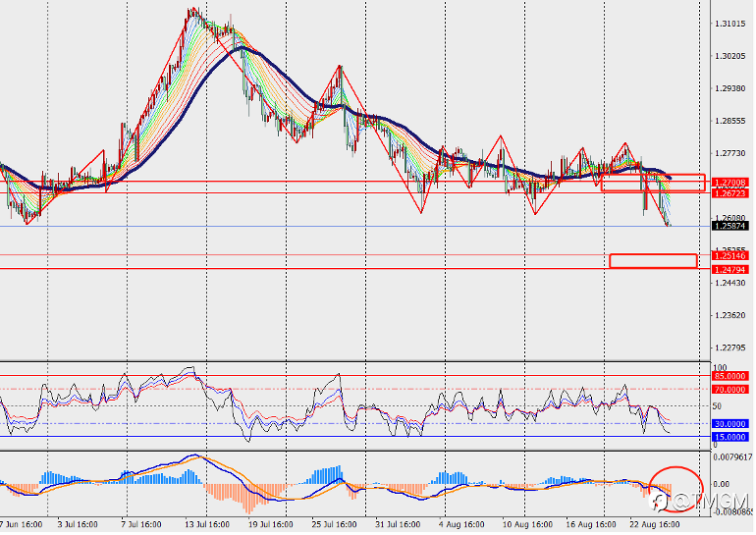The height and width of the screenshot is (535, 756).
Task: Select the 22 Aug 16:00 time label
Action: (655, 524)
